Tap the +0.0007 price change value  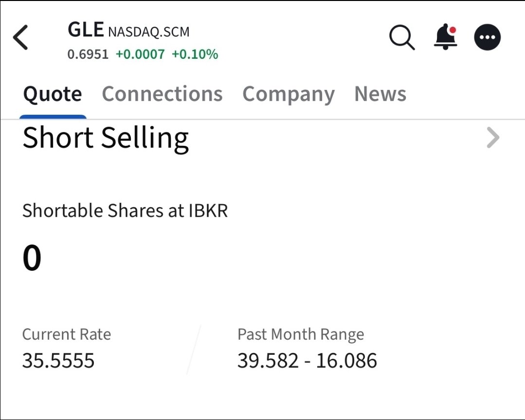[140, 54]
